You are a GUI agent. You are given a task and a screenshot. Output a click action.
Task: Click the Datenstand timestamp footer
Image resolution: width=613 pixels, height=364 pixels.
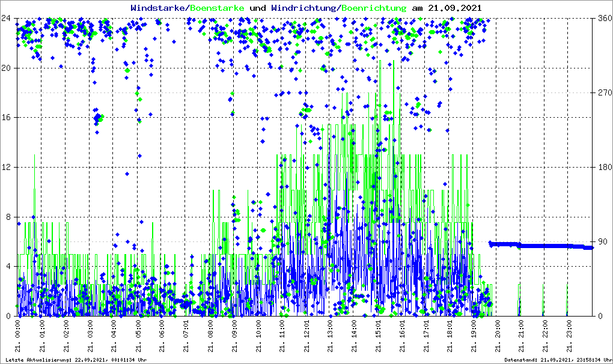[x=558, y=360]
